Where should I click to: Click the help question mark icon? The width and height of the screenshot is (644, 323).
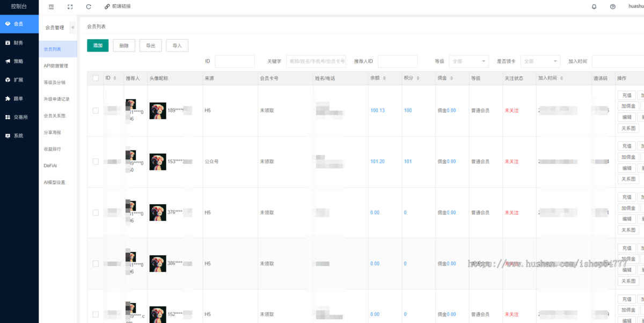[x=613, y=6]
